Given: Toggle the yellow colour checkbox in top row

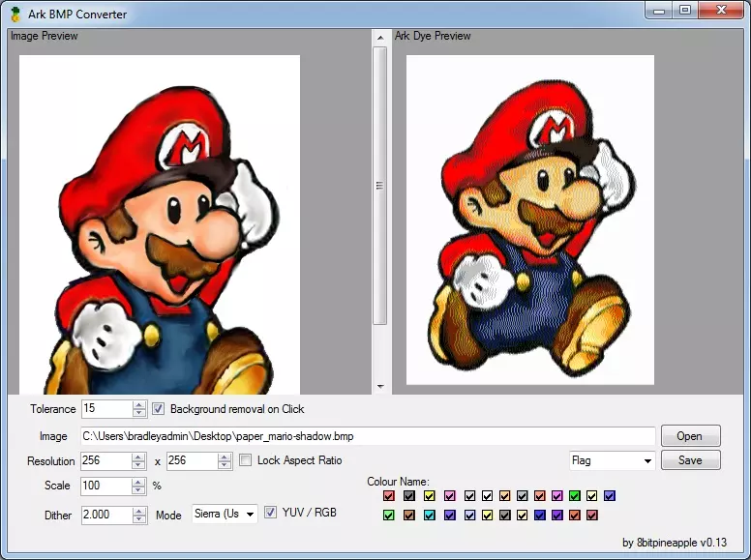Looking at the screenshot, I should pyautogui.click(x=429, y=496).
